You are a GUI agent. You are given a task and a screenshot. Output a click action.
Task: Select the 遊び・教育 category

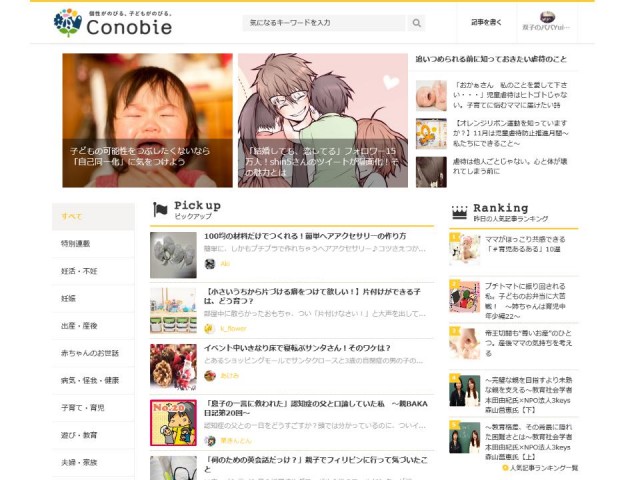pyautogui.click(x=93, y=435)
